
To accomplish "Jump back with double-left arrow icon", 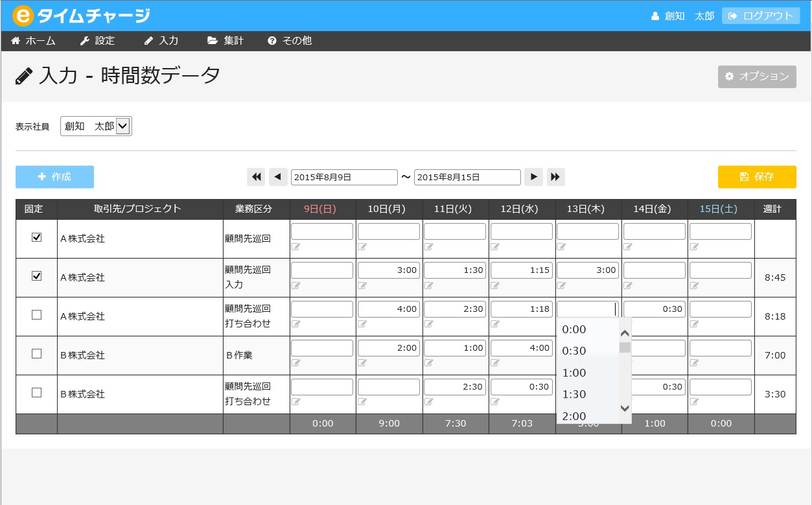I will click(256, 177).
